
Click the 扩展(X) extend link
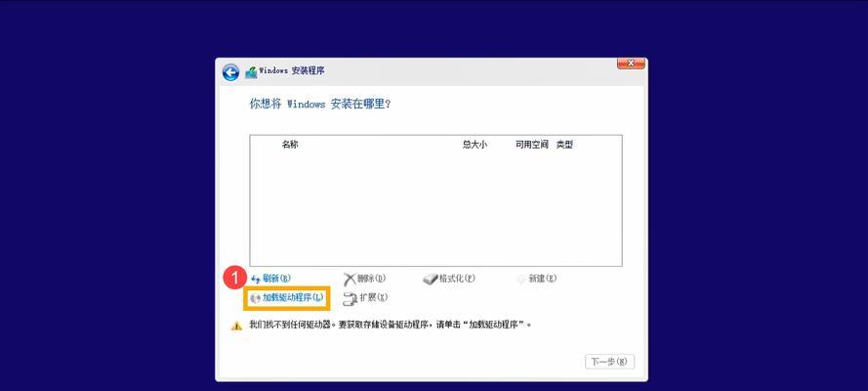374,297
